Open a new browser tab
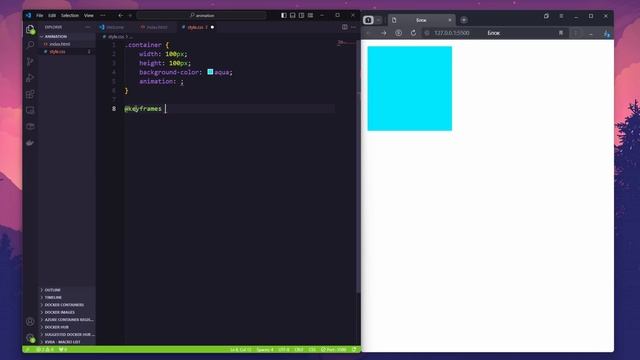 coord(464,20)
